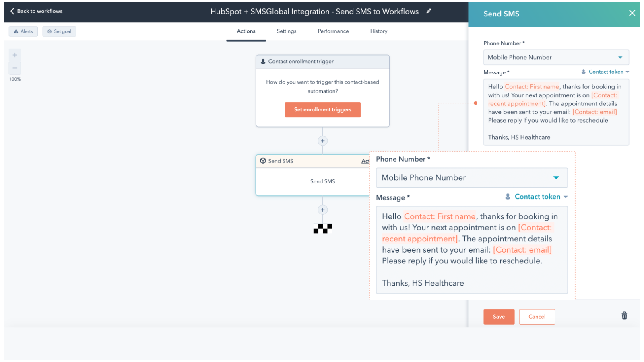Click the contact enrollment trigger person icon
The width and height of the screenshot is (644, 362).
263,62
